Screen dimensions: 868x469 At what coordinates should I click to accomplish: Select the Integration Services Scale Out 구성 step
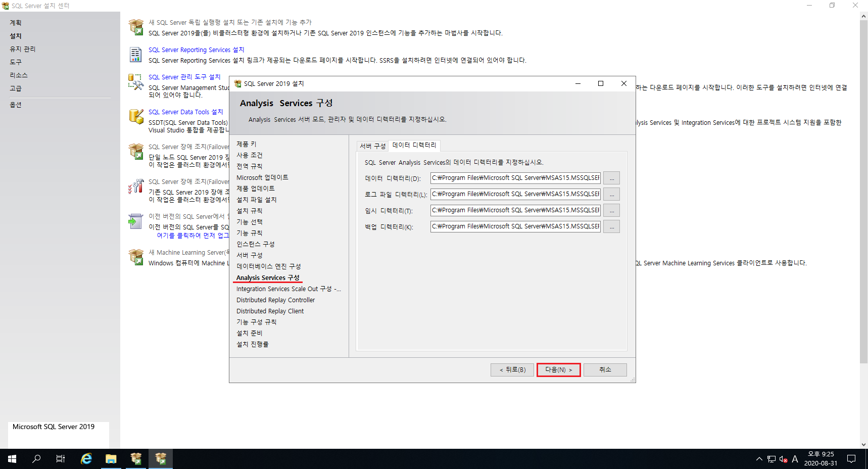pos(288,289)
